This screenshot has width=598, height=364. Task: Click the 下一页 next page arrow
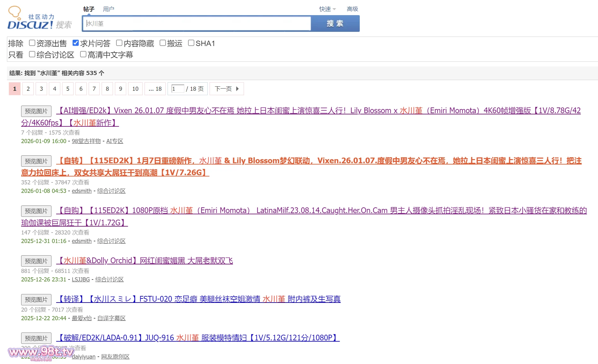[x=227, y=89]
